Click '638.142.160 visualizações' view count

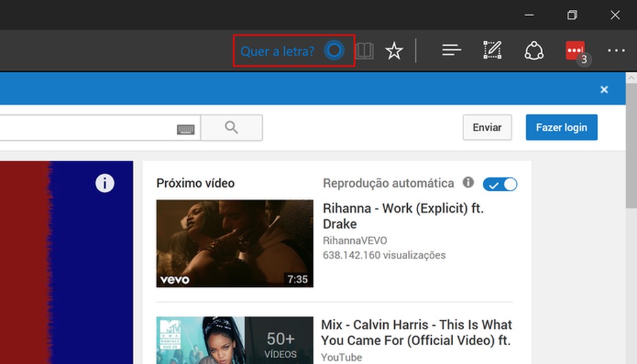click(x=384, y=255)
